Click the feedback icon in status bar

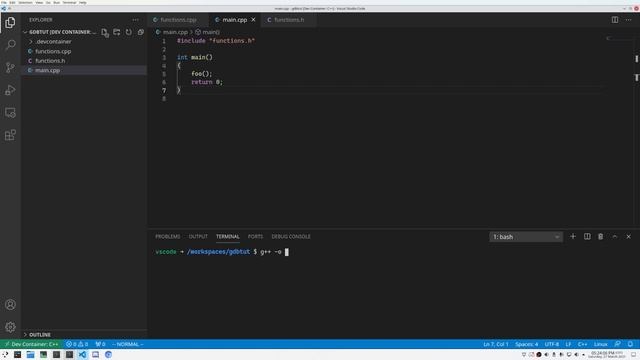click(618, 344)
